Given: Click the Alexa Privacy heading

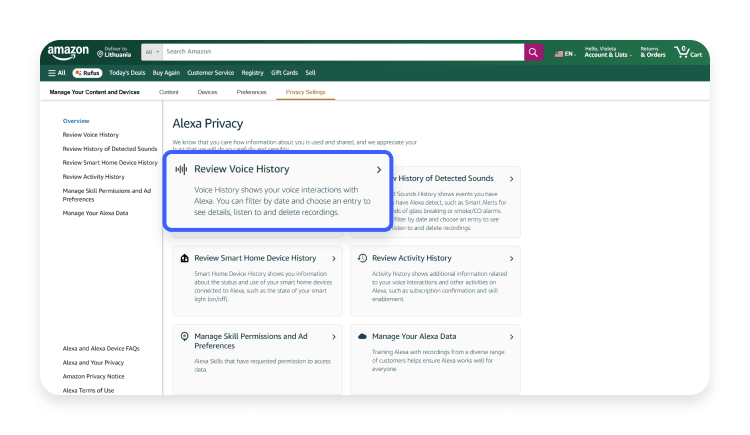Looking at the screenshot, I should click(208, 123).
